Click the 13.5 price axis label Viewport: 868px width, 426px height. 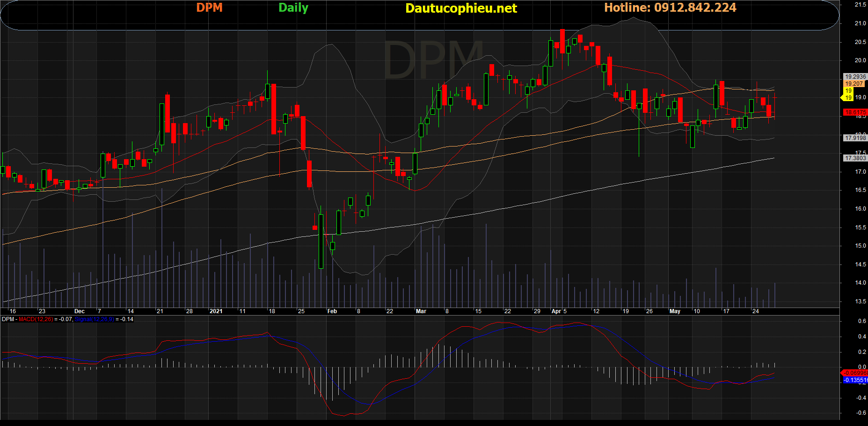(x=861, y=301)
